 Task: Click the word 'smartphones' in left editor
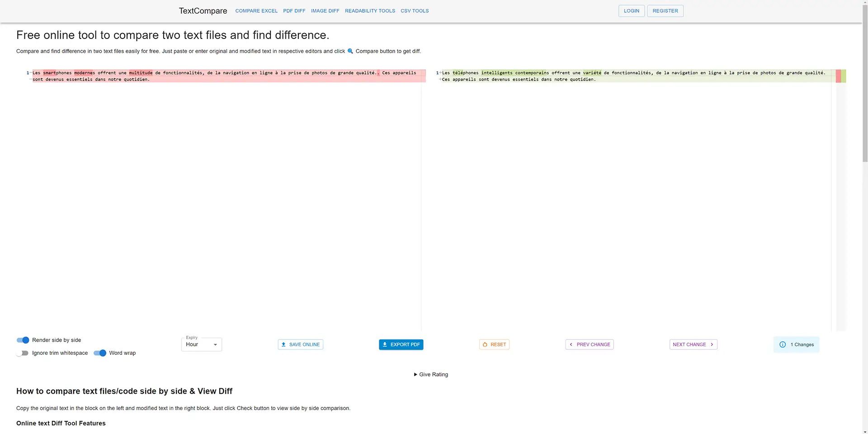[57, 73]
